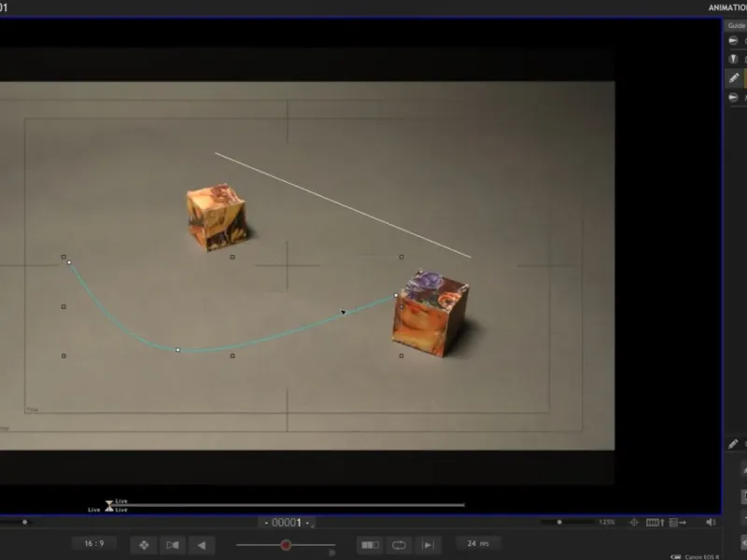Toggle the short play filmstrip button

[x=370, y=545]
